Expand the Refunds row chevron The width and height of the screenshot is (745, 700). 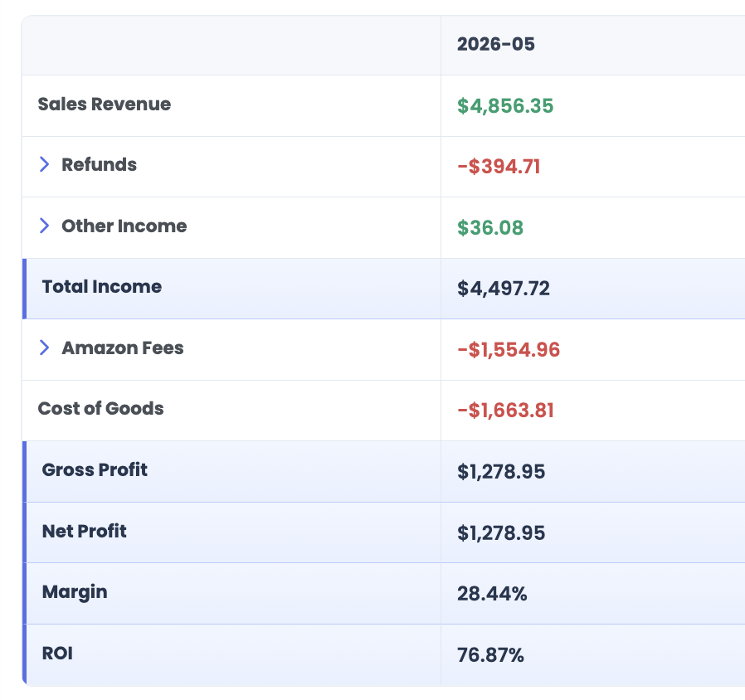pos(44,164)
